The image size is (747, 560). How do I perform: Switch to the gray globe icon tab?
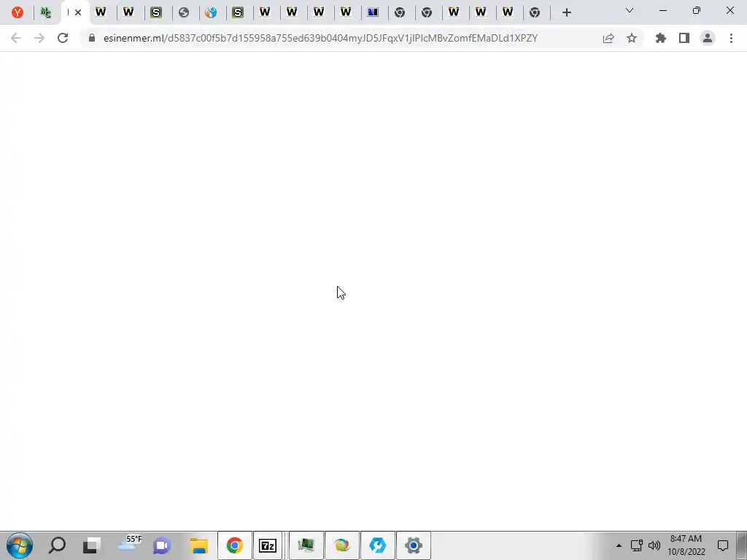click(x=184, y=12)
